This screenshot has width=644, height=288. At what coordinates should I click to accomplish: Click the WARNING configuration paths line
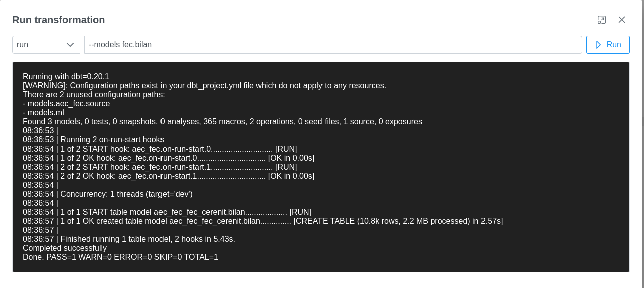point(204,86)
